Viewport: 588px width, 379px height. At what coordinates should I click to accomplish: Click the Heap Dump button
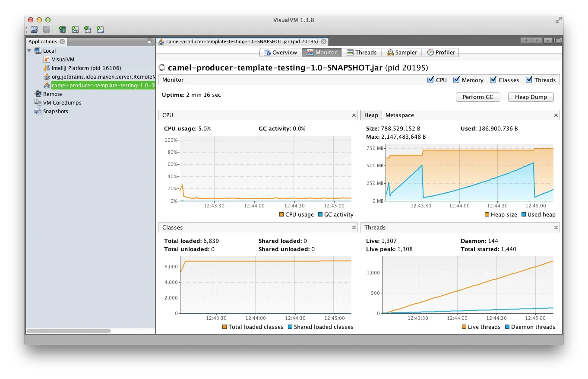pos(531,97)
